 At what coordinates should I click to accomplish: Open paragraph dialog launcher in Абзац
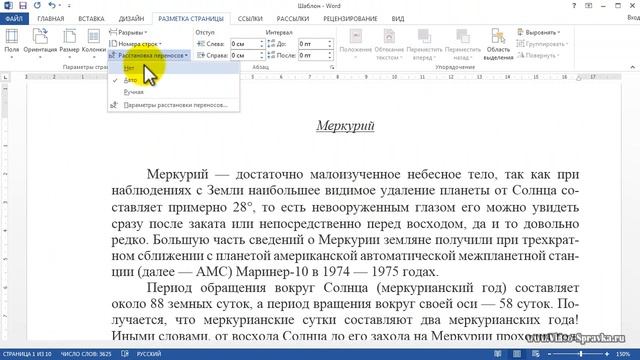[332, 67]
